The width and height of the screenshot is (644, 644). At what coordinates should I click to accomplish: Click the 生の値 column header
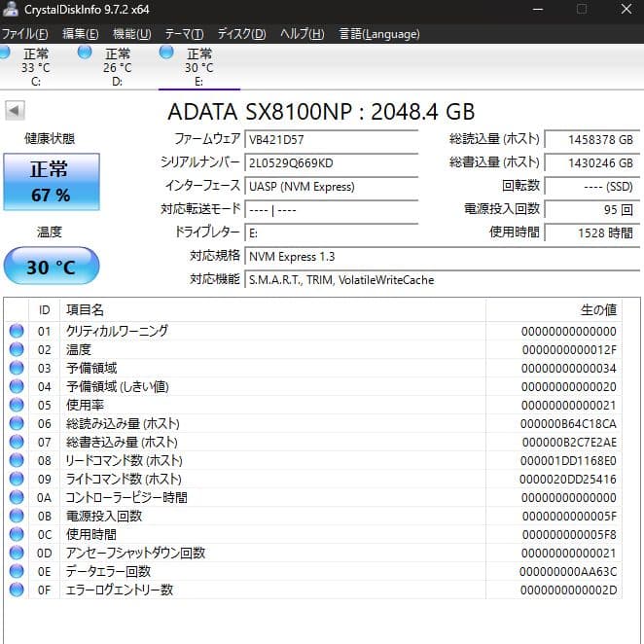(554, 310)
